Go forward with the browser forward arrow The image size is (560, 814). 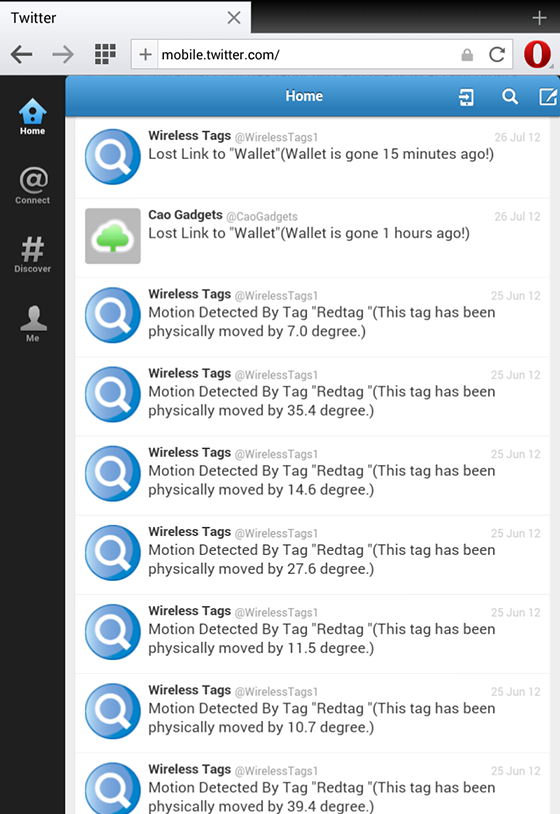[63, 54]
